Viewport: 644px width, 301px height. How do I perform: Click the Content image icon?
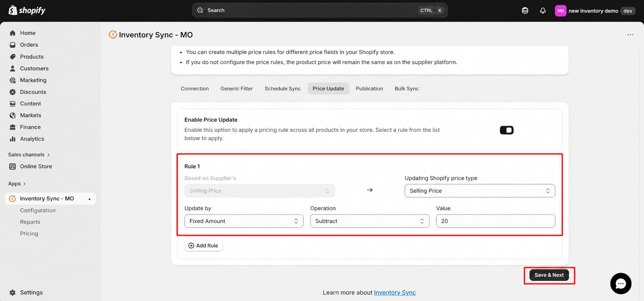[13, 104]
